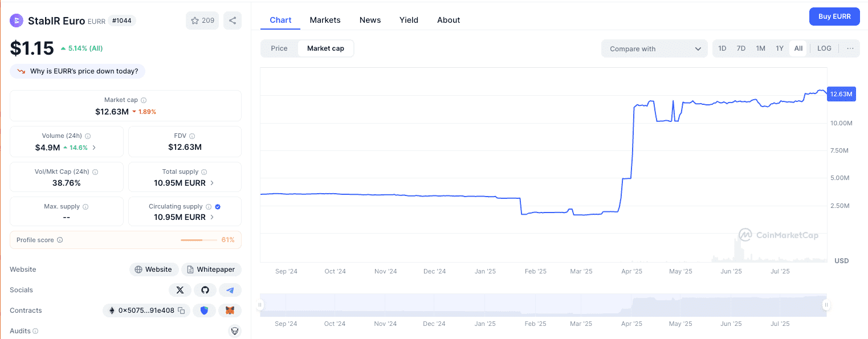The image size is (868, 339).
Task: Click the contract address 0x5075...91e408
Action: tap(146, 311)
